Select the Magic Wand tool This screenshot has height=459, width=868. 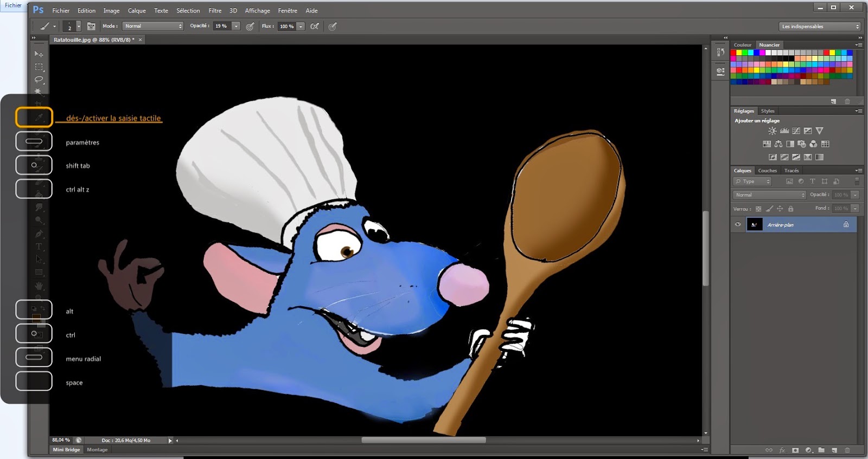[x=39, y=92]
